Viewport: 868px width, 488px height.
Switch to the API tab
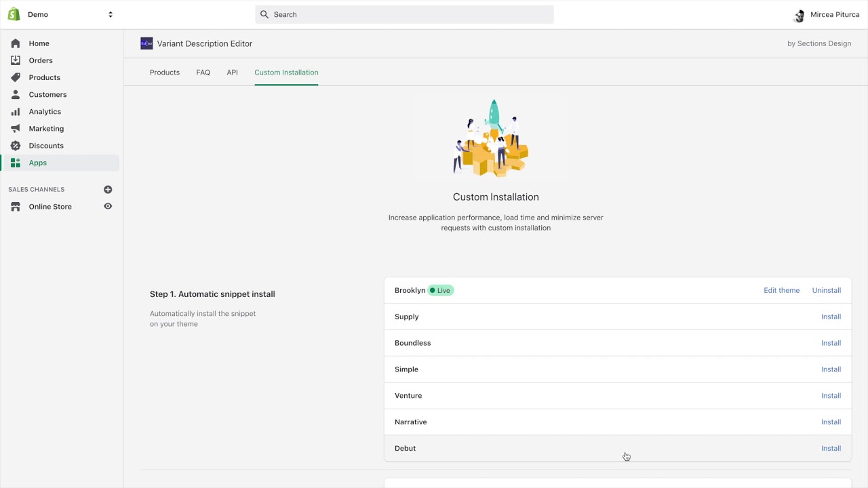coord(233,73)
